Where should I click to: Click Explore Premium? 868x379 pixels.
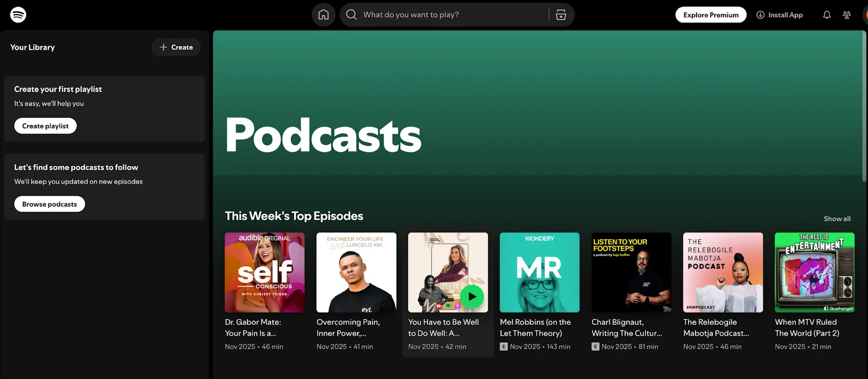(711, 15)
